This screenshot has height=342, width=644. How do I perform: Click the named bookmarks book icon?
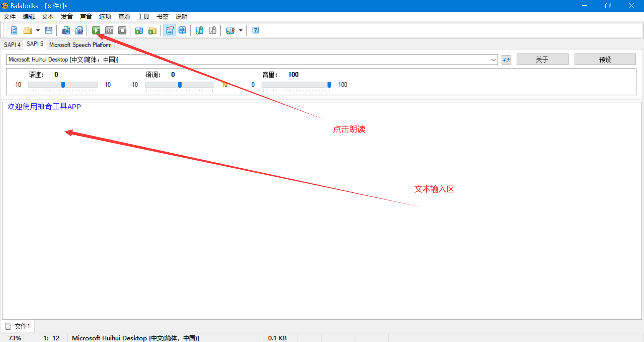230,31
